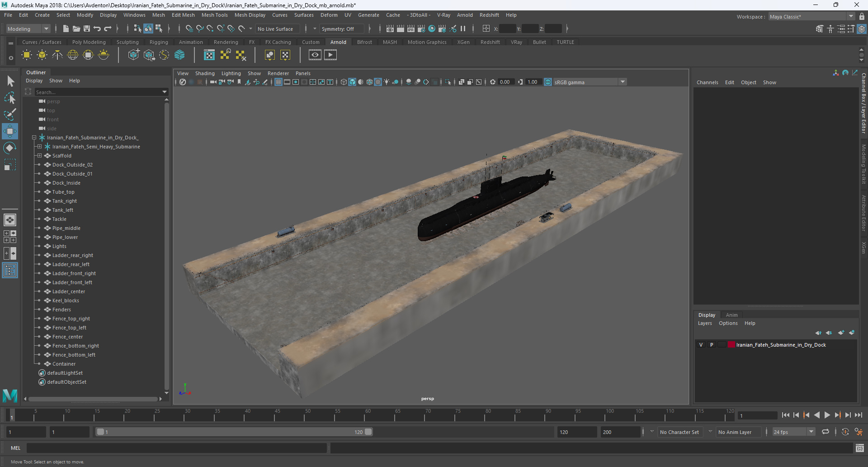The width and height of the screenshot is (868, 467).
Task: Toggle wireframe on shaded in viewport
Action: click(370, 82)
